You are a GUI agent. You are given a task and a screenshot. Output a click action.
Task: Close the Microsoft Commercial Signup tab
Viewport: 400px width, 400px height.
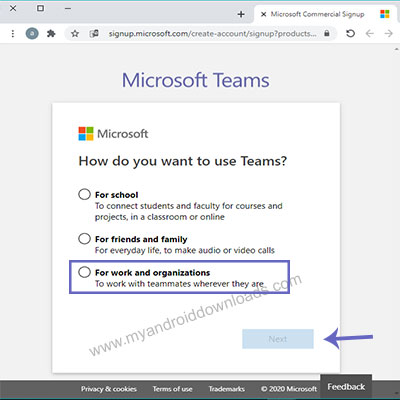pyautogui.click(x=263, y=14)
